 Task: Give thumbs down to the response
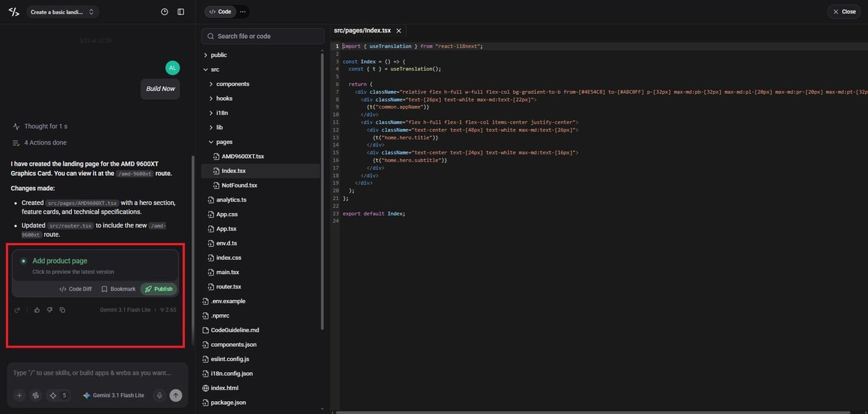click(x=50, y=310)
